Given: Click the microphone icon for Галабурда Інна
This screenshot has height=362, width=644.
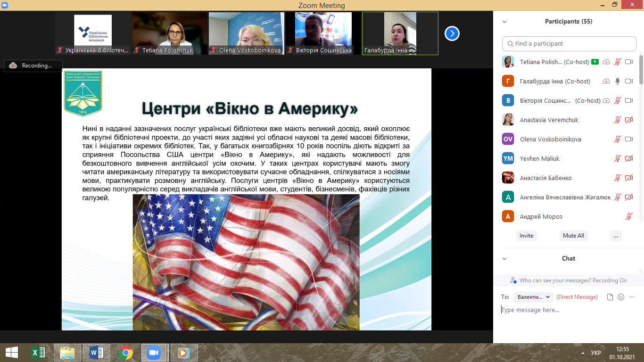Looking at the screenshot, I should [617, 82].
